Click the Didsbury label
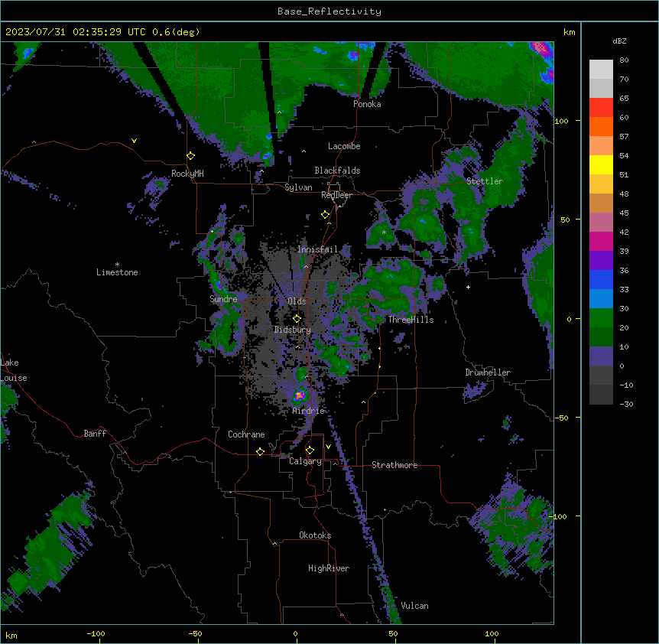This screenshot has height=644, width=659. click(293, 330)
